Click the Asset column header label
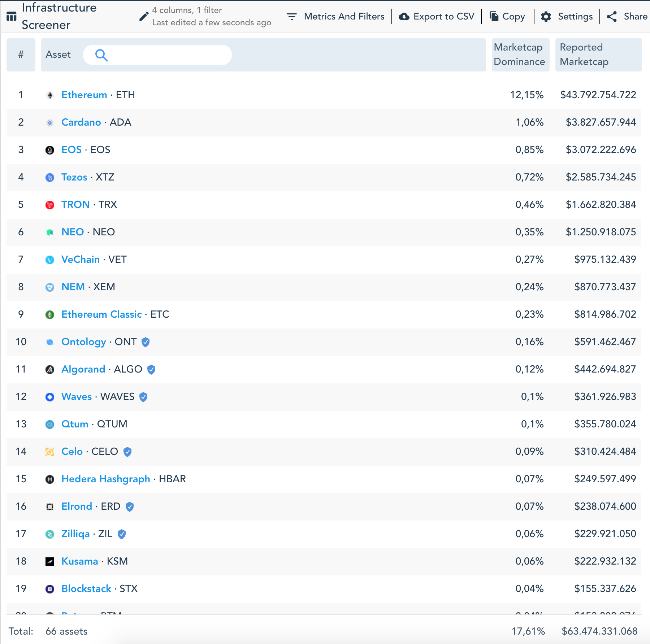Image resolution: width=650 pixels, height=644 pixels. (58, 55)
